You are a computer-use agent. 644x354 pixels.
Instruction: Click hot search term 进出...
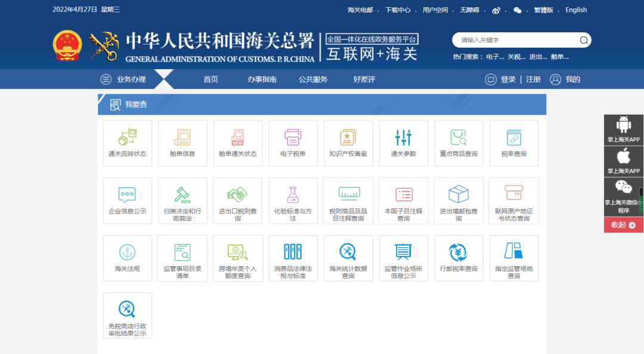click(538, 57)
